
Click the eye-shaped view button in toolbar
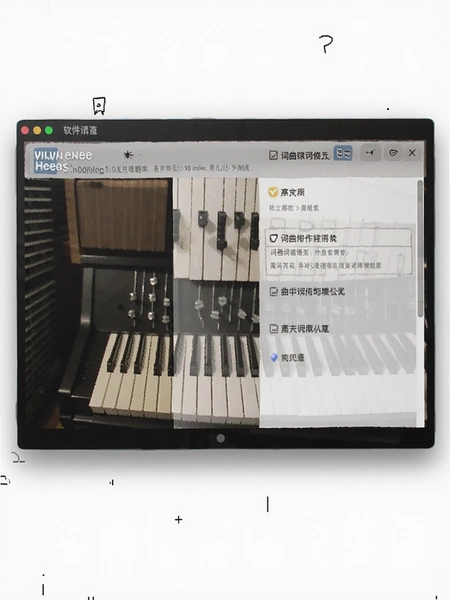pos(393,153)
